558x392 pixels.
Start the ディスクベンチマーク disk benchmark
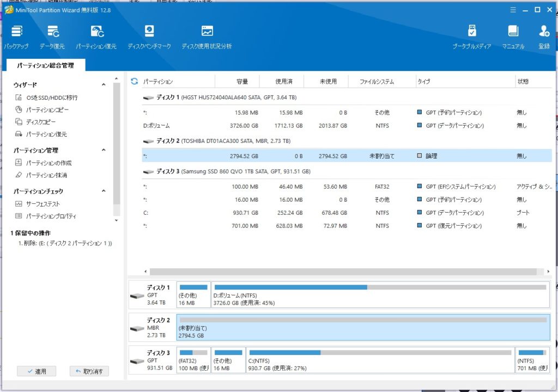pos(149,37)
